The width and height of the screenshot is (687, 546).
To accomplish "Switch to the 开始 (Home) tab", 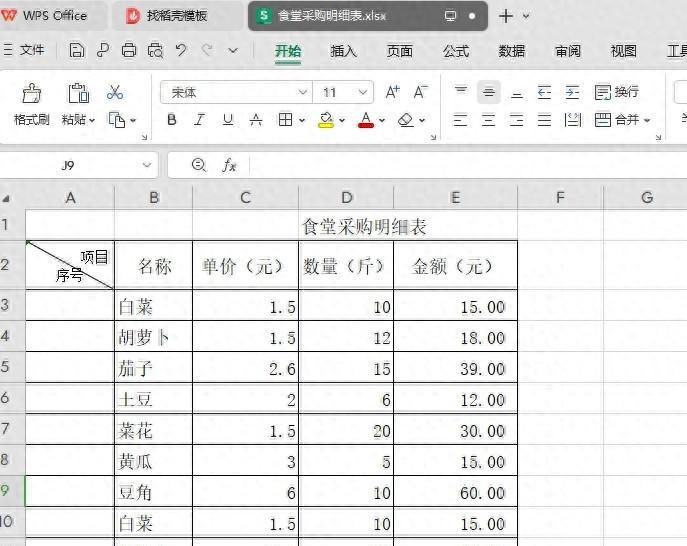I will pyautogui.click(x=288, y=51).
